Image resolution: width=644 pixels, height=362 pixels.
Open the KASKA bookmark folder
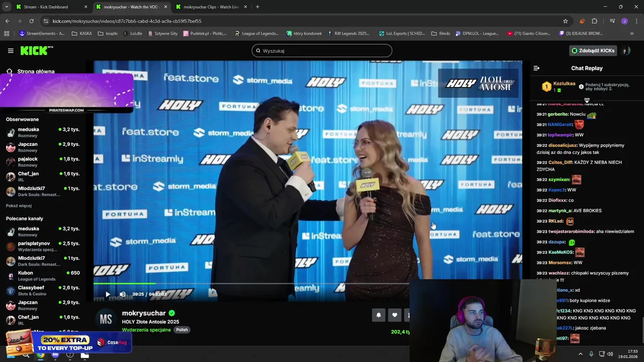coord(82,34)
